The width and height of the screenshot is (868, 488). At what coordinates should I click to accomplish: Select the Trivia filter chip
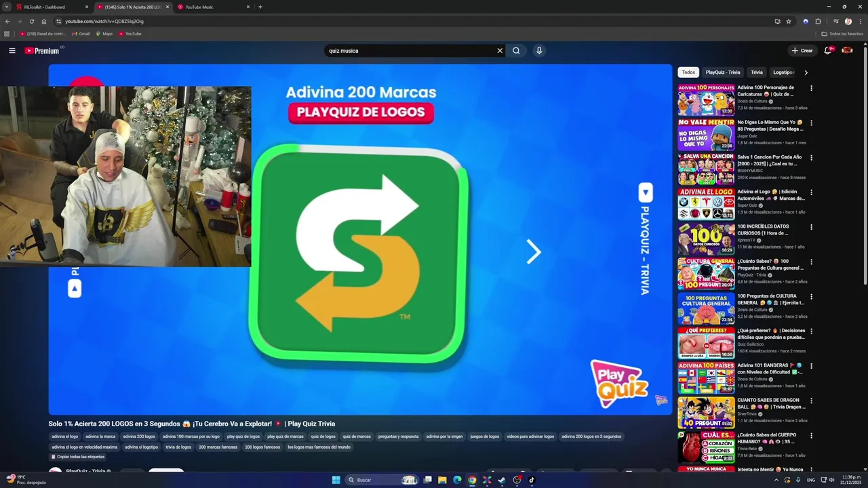[757, 73]
